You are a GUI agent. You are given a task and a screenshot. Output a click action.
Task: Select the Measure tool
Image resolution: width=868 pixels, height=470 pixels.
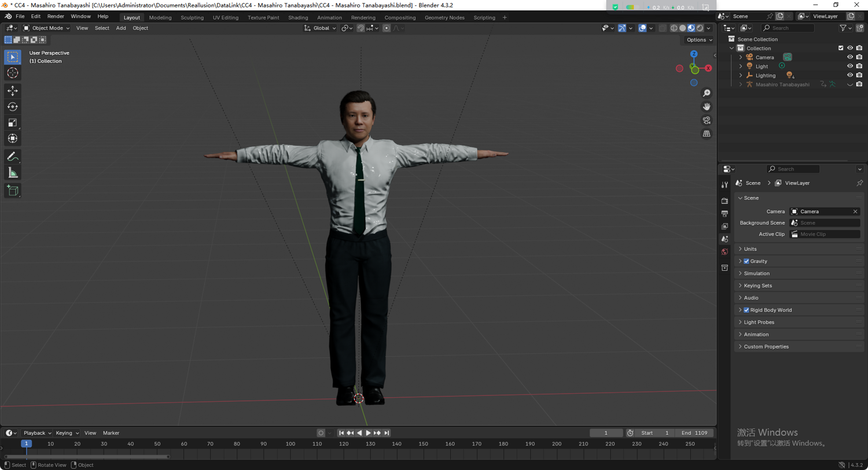13,173
